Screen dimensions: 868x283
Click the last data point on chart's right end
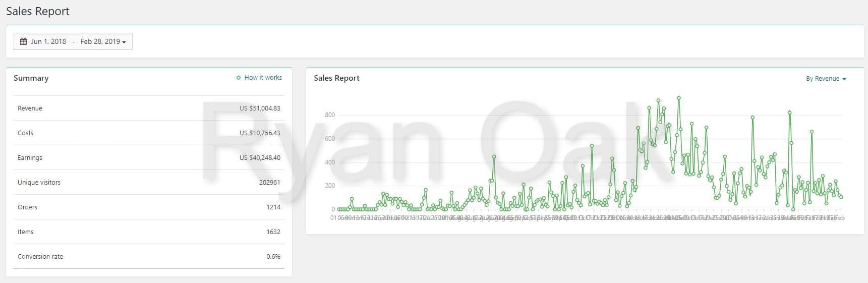click(x=841, y=197)
